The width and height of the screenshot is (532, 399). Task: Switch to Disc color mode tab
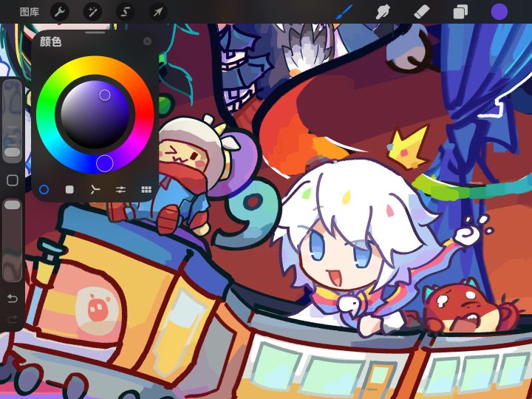[x=44, y=189]
